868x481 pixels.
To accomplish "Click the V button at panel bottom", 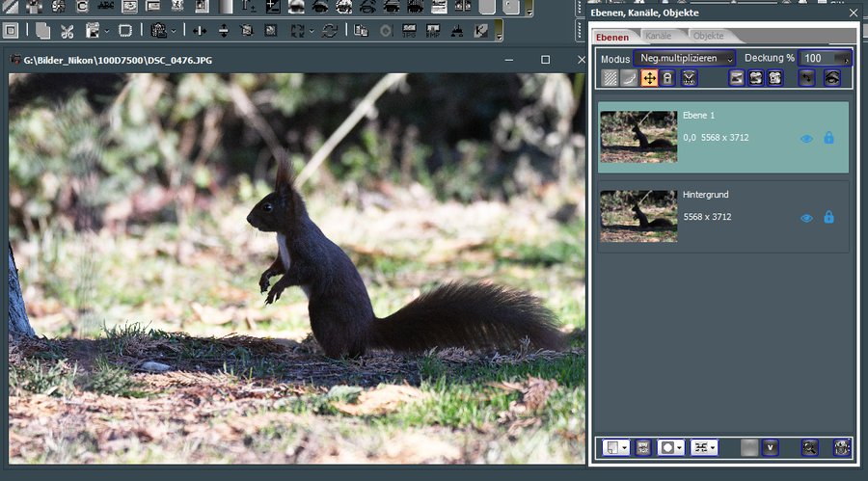I will click(772, 447).
